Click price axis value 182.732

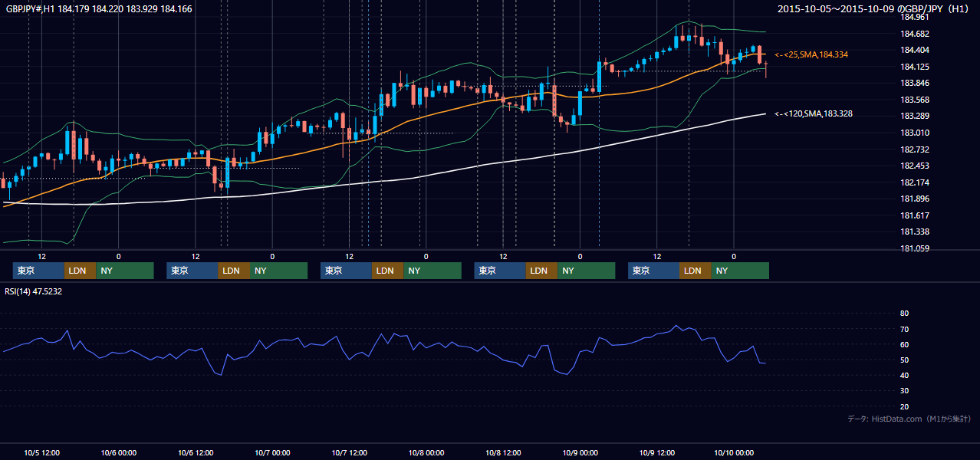[x=915, y=149]
